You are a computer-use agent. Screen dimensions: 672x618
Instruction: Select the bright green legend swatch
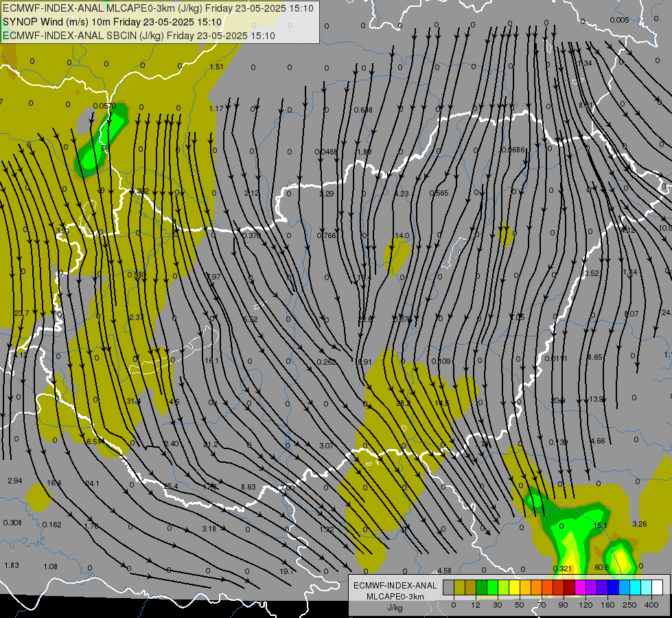[x=493, y=587]
